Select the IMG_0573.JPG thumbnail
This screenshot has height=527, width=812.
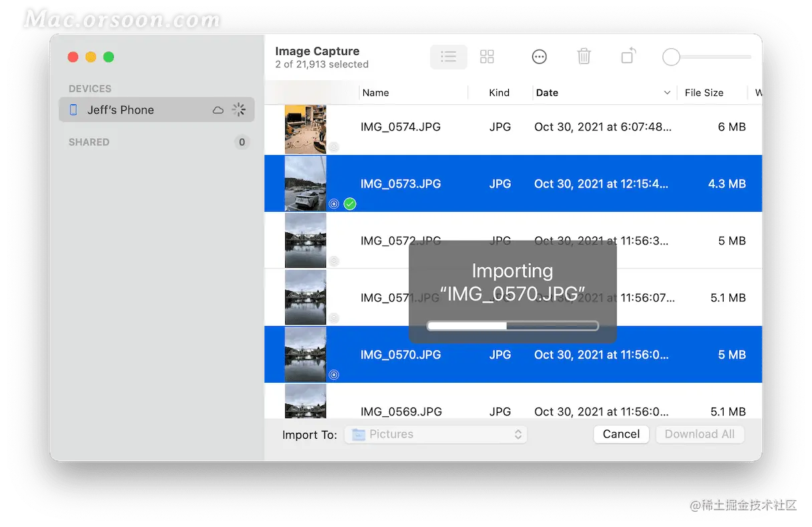coord(306,184)
